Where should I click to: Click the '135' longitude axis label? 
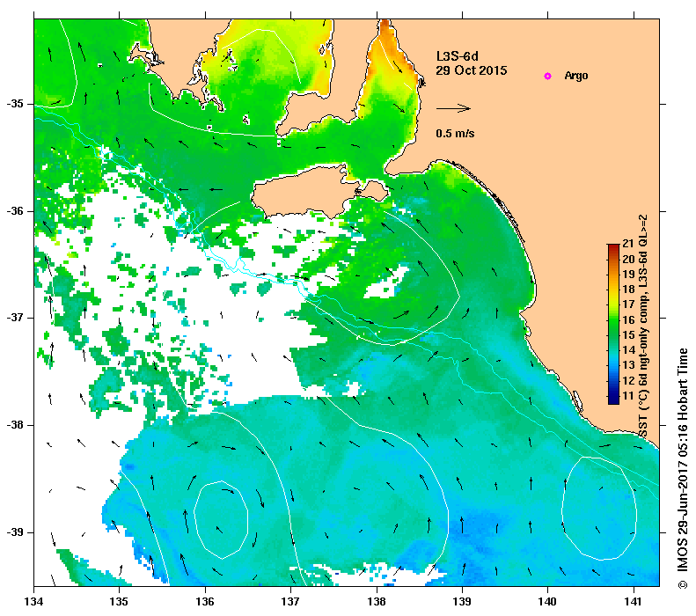pos(119,602)
